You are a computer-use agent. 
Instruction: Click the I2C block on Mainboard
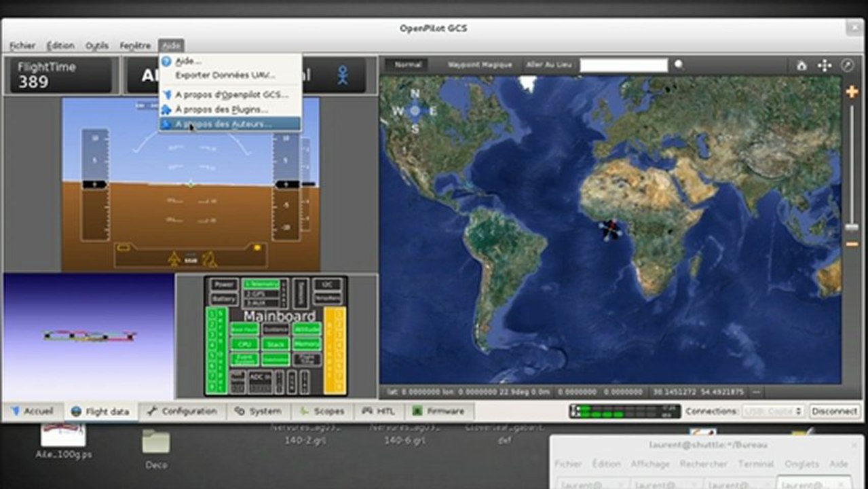pyautogui.click(x=328, y=284)
